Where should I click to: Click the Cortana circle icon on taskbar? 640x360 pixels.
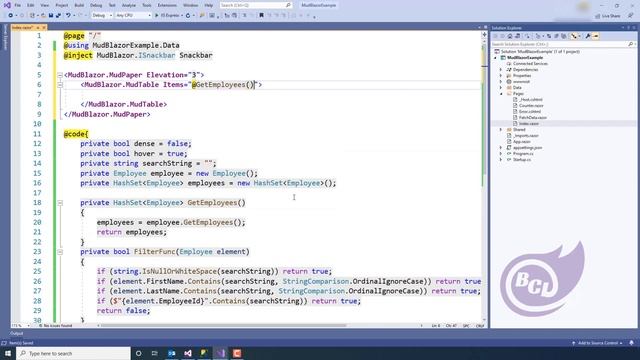pos(138,353)
